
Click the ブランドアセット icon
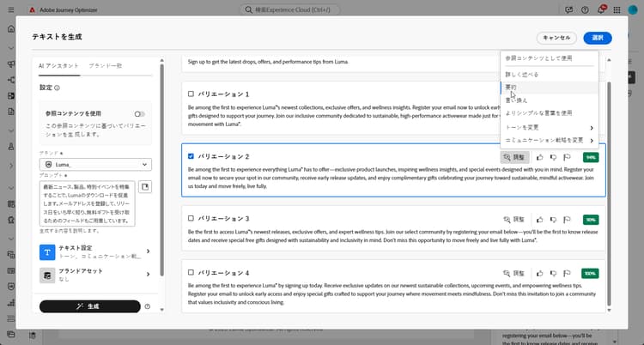pos(47,275)
